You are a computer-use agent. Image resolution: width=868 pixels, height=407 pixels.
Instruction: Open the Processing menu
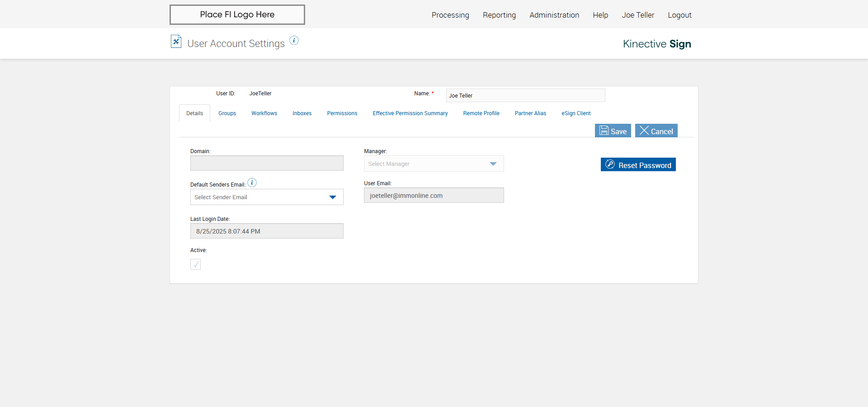(450, 15)
